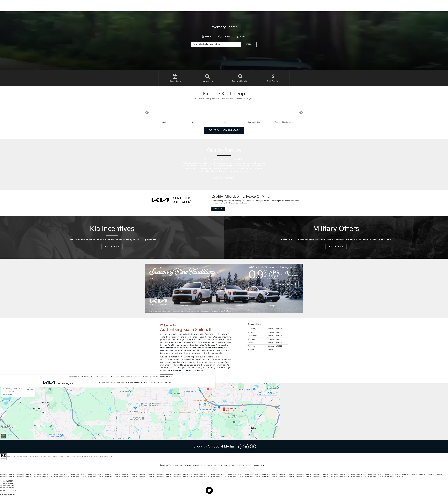Viewport: 448px width, 496px height.
Task: Click the home icon in the navigation bar
Action: [100, 383]
